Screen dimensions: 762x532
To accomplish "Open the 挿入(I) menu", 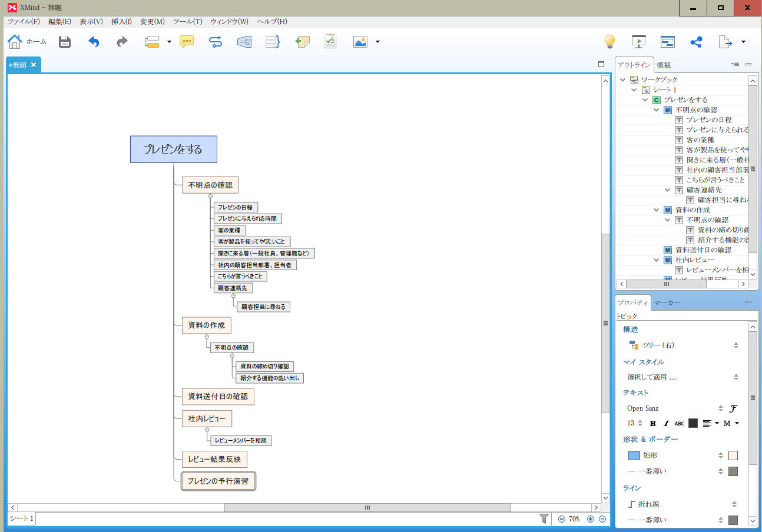I will pos(121,21).
